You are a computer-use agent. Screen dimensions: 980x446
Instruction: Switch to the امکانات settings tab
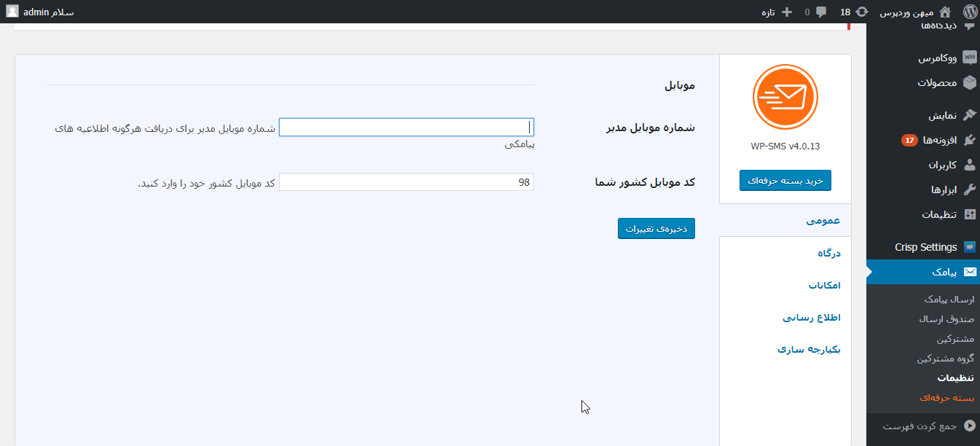pos(824,285)
